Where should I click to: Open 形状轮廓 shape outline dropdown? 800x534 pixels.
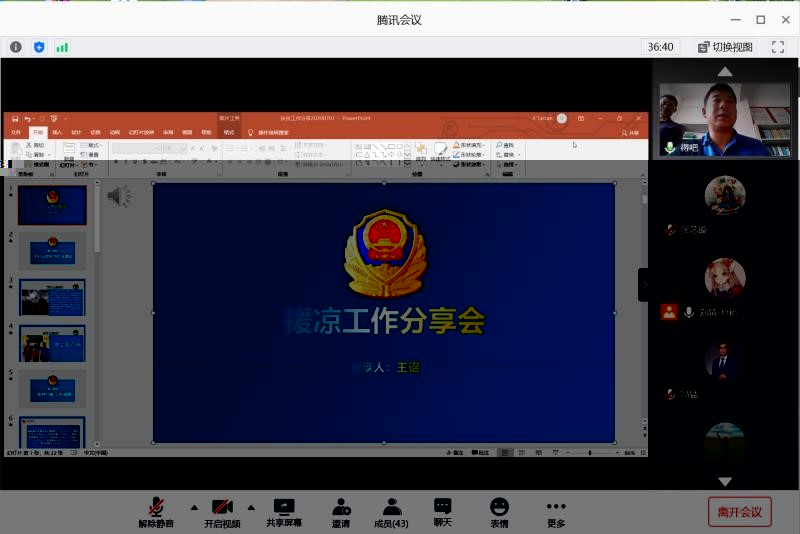coord(468,155)
